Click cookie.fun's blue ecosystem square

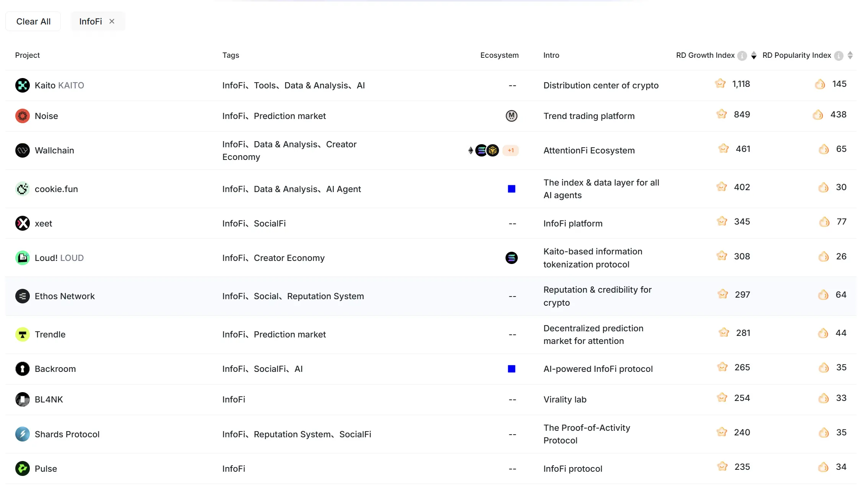click(511, 189)
